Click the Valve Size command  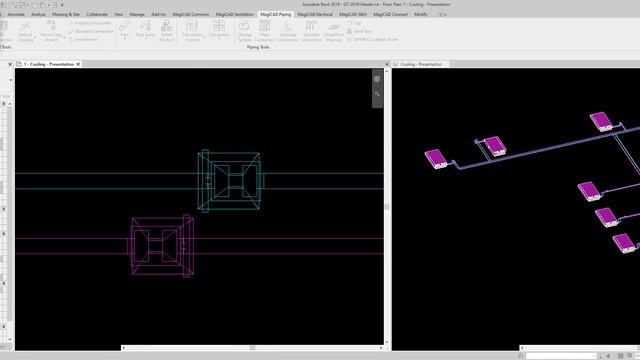tap(360, 31)
